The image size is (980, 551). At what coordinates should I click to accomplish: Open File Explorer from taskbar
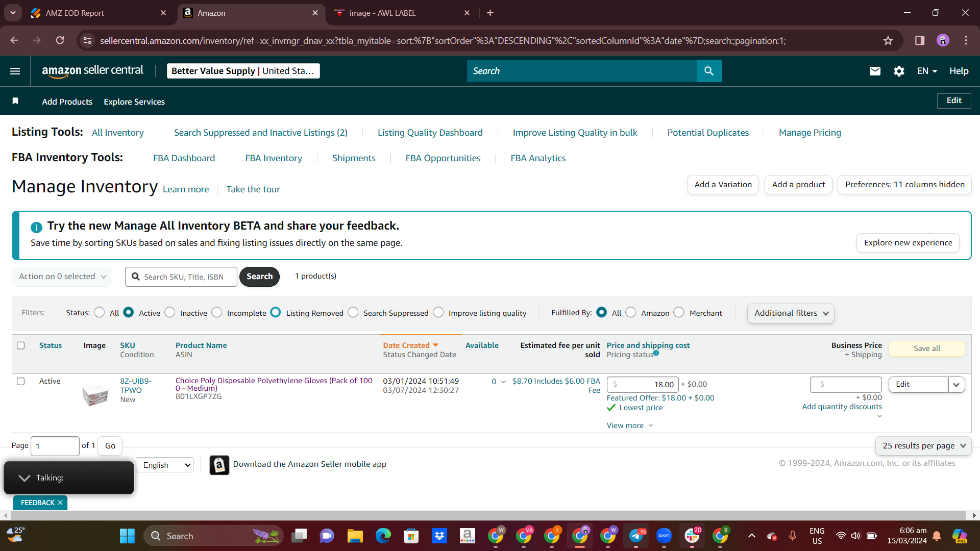[x=355, y=536]
